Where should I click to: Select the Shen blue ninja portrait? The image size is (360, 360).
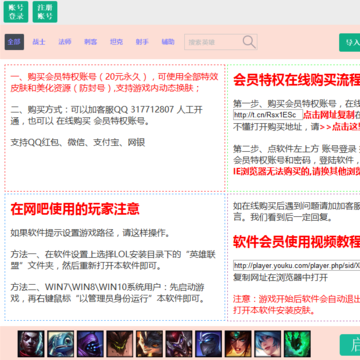[208, 343]
